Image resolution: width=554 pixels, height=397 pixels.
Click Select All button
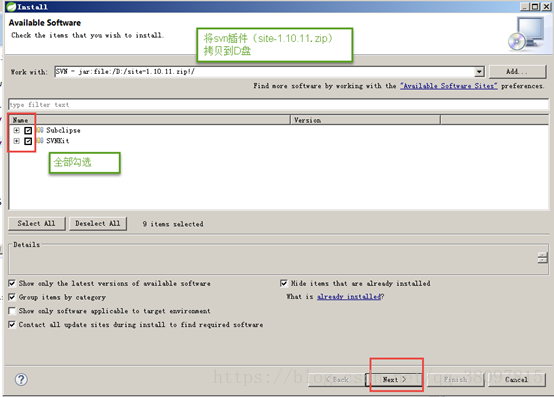click(37, 224)
